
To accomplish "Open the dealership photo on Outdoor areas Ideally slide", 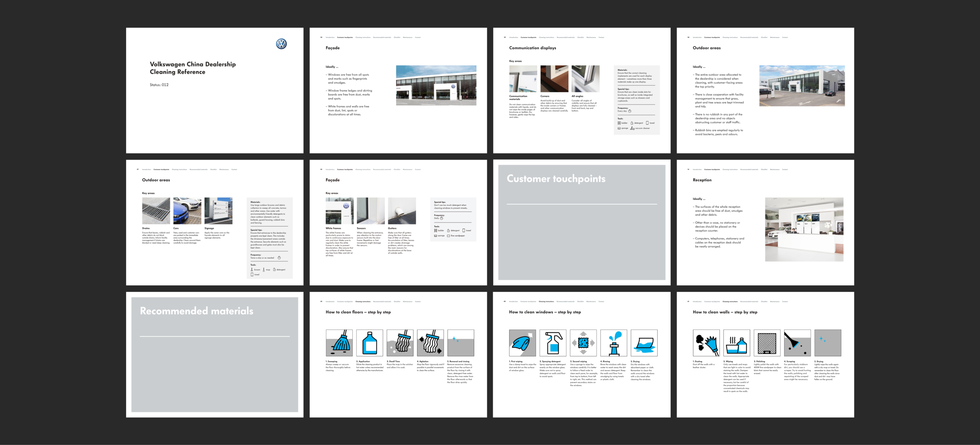I will tap(802, 86).
